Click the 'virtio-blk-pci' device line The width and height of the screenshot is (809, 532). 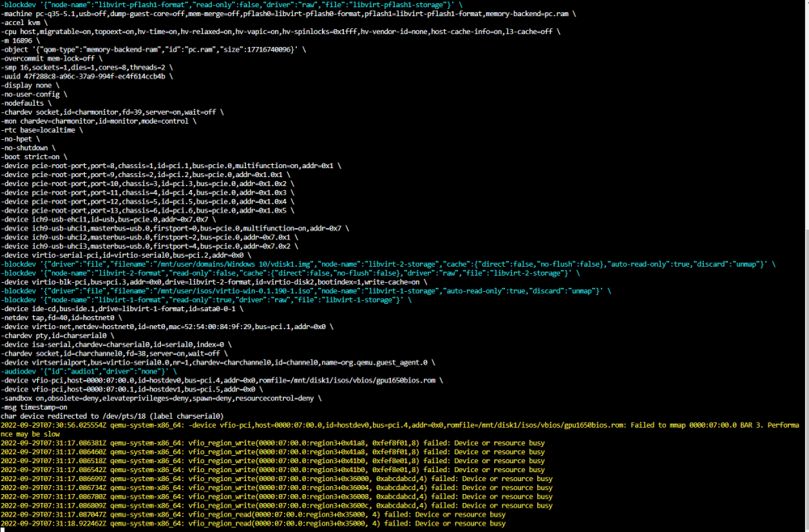click(x=214, y=282)
